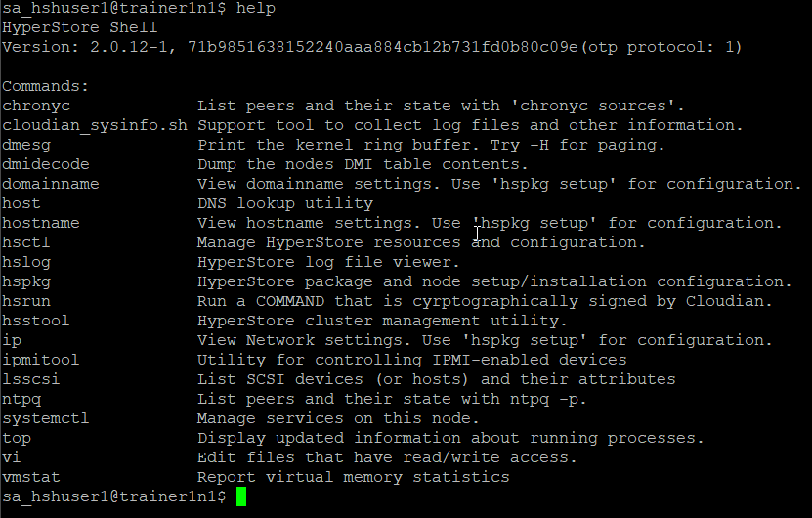Image resolution: width=812 pixels, height=518 pixels.
Task: Click the 'chronyc' command name
Action: (x=36, y=106)
